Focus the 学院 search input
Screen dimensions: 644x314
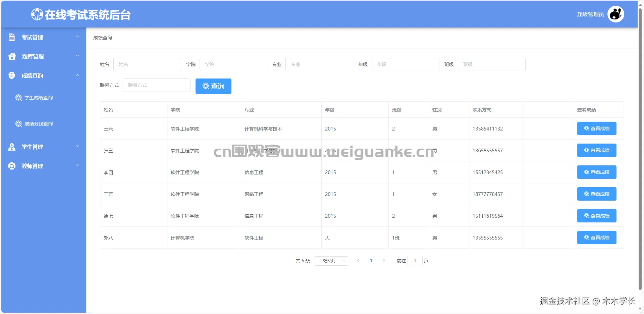[233, 64]
